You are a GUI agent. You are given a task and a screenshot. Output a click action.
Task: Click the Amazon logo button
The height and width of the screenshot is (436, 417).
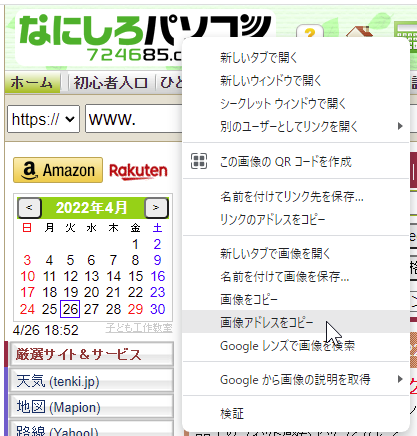coord(58,170)
